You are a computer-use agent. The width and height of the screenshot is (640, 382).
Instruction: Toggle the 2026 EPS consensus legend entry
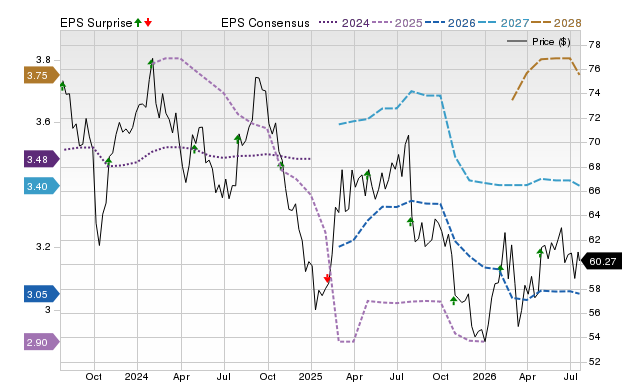(x=450, y=23)
